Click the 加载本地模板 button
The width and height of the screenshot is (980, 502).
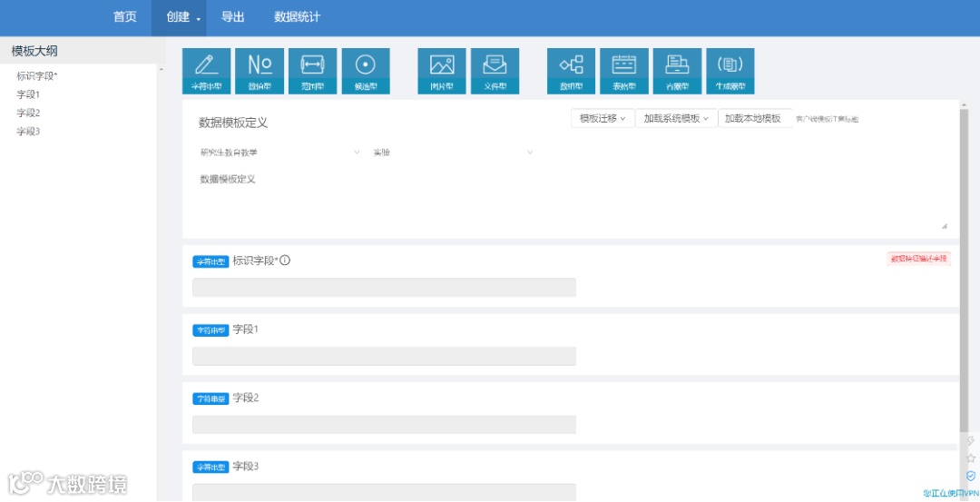coord(755,118)
